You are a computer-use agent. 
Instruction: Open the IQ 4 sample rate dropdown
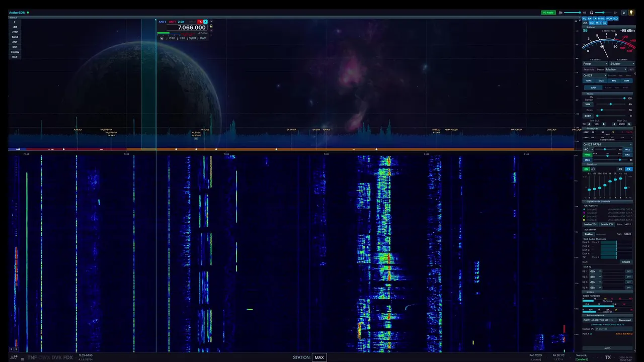pos(596,288)
